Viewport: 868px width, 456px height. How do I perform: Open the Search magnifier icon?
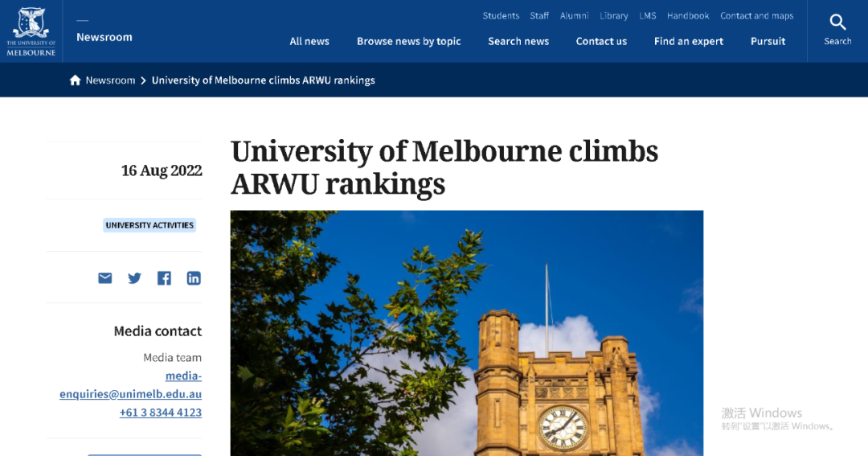pos(837,23)
